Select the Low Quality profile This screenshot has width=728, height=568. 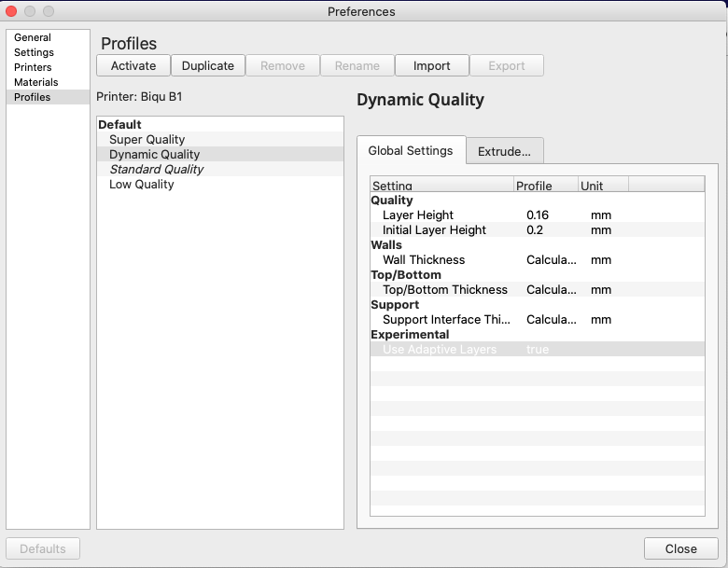pyautogui.click(x=220, y=185)
